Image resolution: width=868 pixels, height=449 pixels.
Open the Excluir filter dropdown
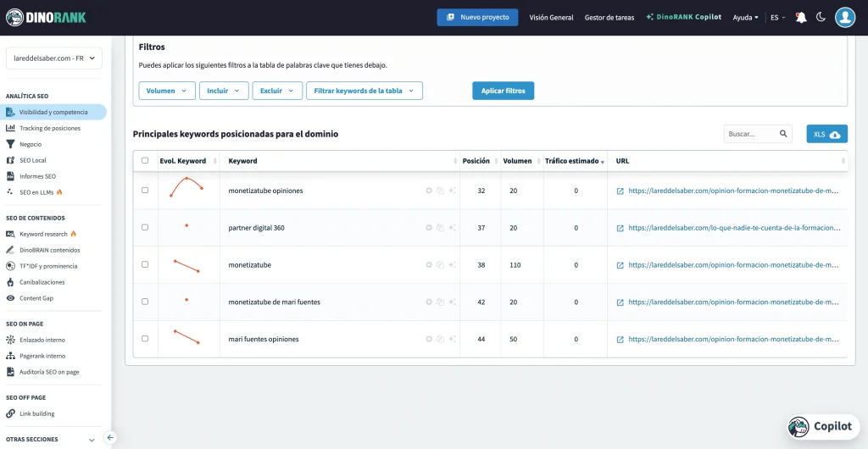277,91
